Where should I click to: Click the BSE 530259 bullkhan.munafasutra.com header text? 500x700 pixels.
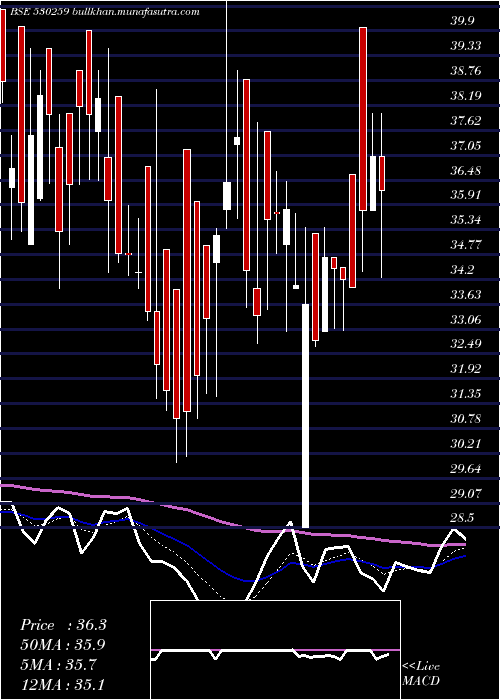click(104, 12)
